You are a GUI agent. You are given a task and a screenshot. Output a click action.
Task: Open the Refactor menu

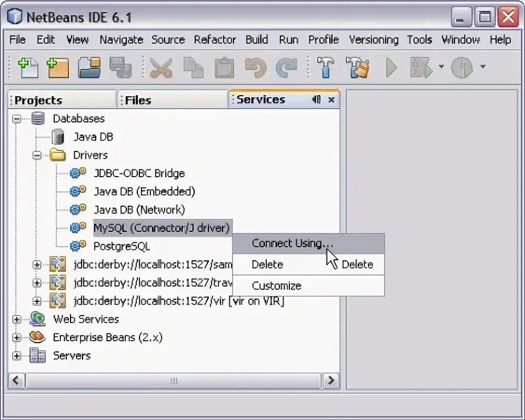pos(215,39)
